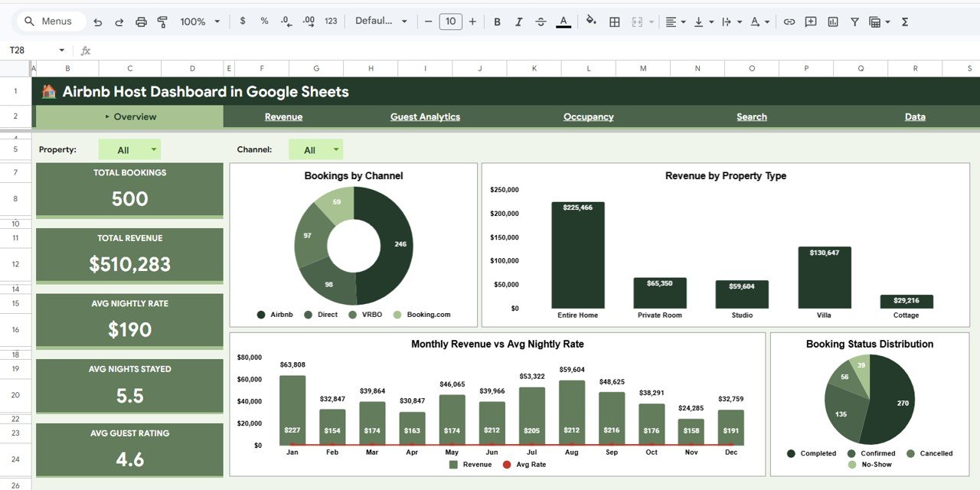Open the Channel filter dropdown
Screen dimensions: 980x490
(315, 149)
